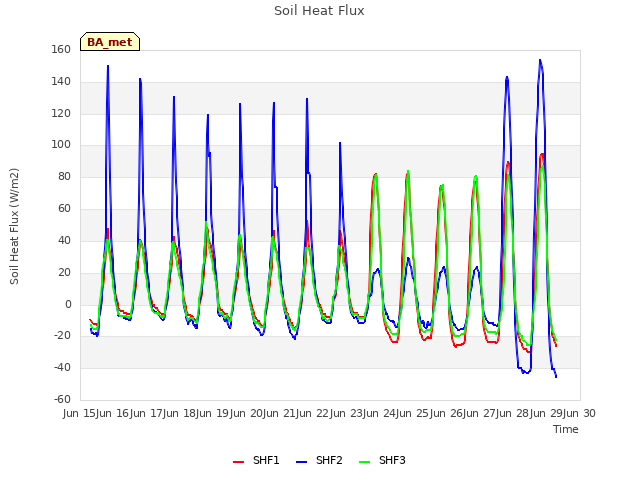Click the SHF2 minimum near -45 on Jun 29

pos(556,377)
